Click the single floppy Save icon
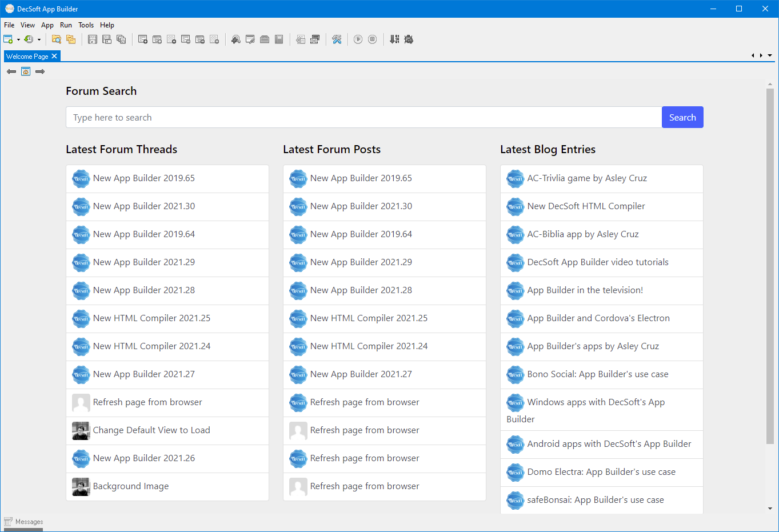Screen dimensions: 779x532 click(93, 39)
